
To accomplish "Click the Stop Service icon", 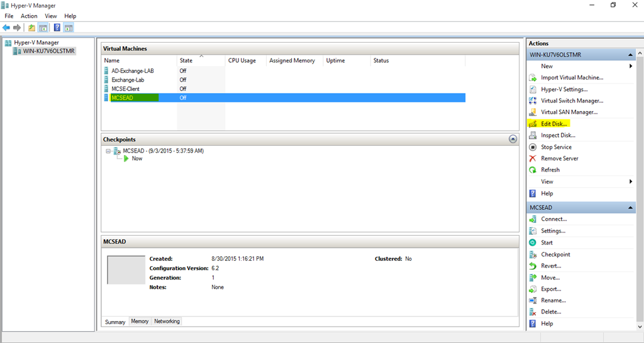I will point(533,147).
